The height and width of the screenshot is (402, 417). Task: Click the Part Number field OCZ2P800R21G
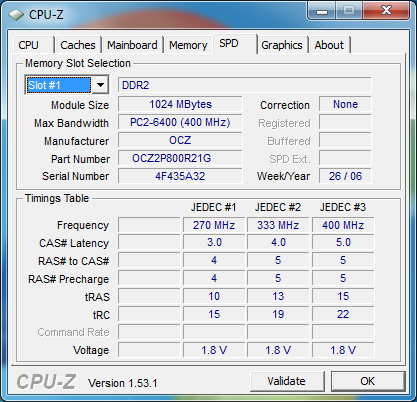pos(180,158)
